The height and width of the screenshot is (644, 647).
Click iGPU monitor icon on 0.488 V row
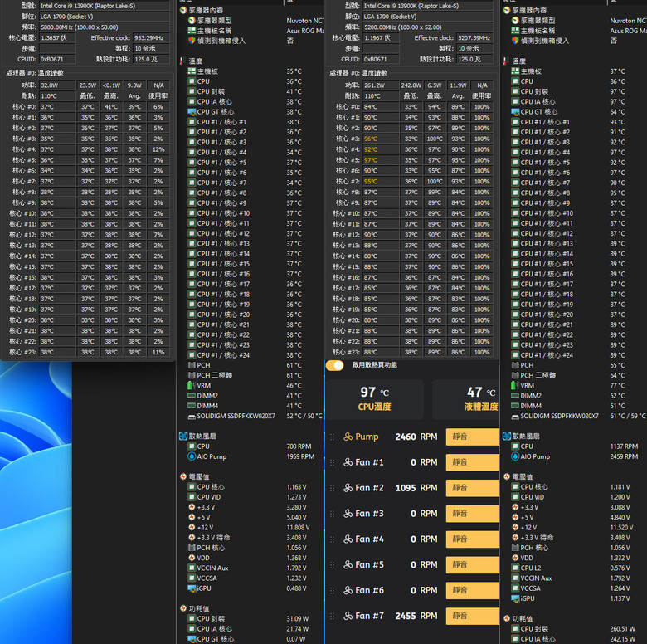click(x=192, y=588)
